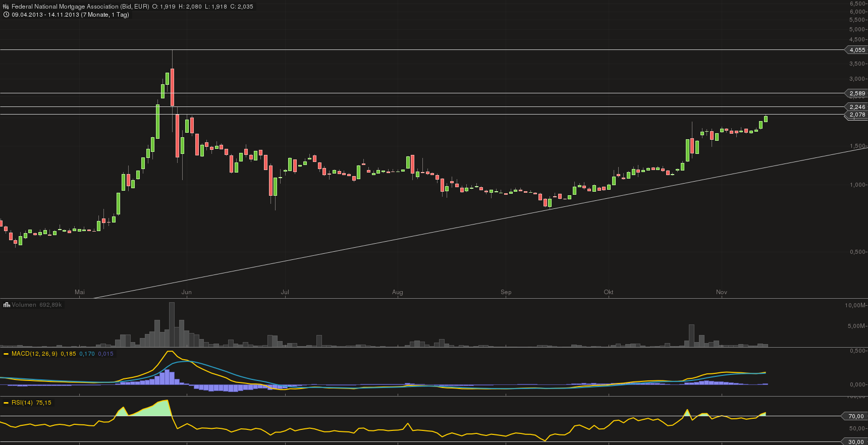Click the Jul label on the time axis
The image size is (868, 445).
[285, 292]
